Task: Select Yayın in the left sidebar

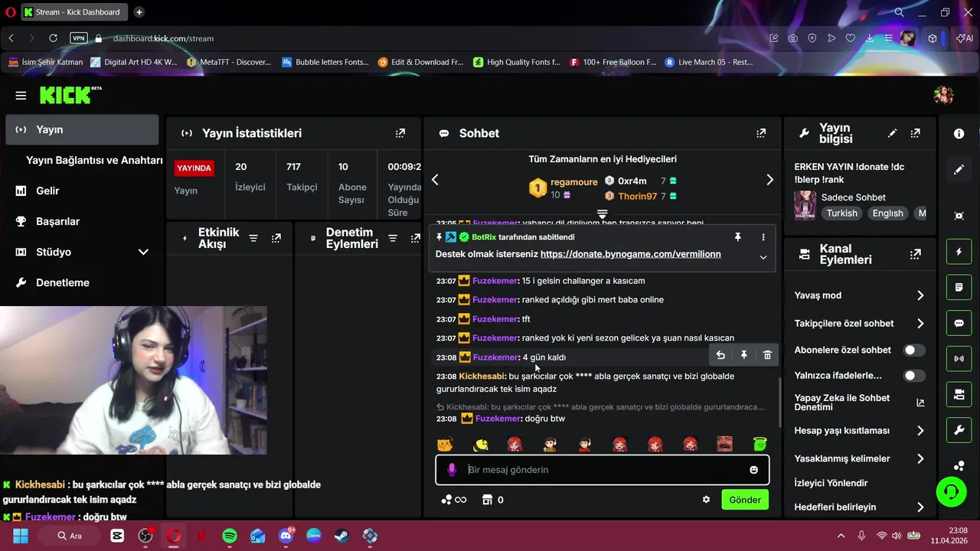Action: coord(82,129)
